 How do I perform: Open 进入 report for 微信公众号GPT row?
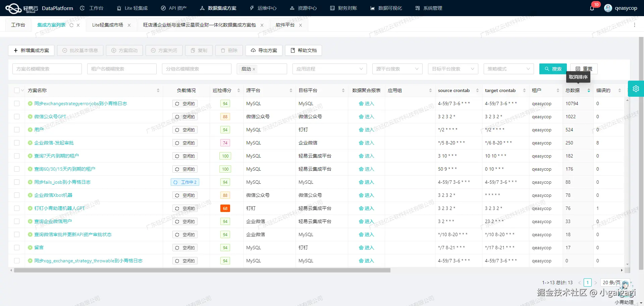coord(366,117)
